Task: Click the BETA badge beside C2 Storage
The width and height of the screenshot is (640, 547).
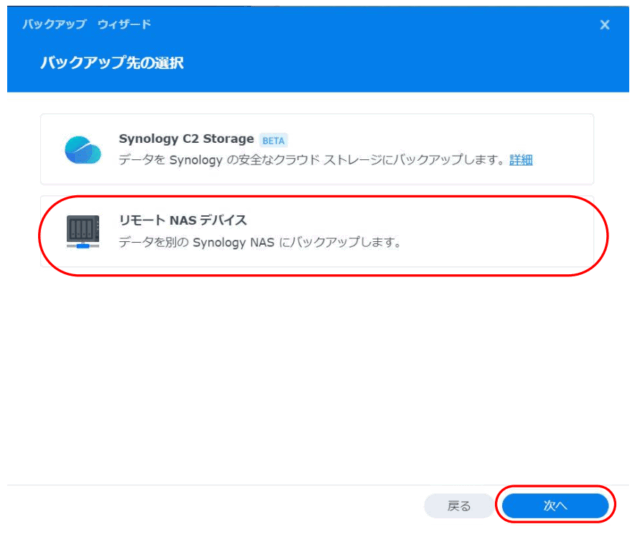Action: tap(273, 140)
